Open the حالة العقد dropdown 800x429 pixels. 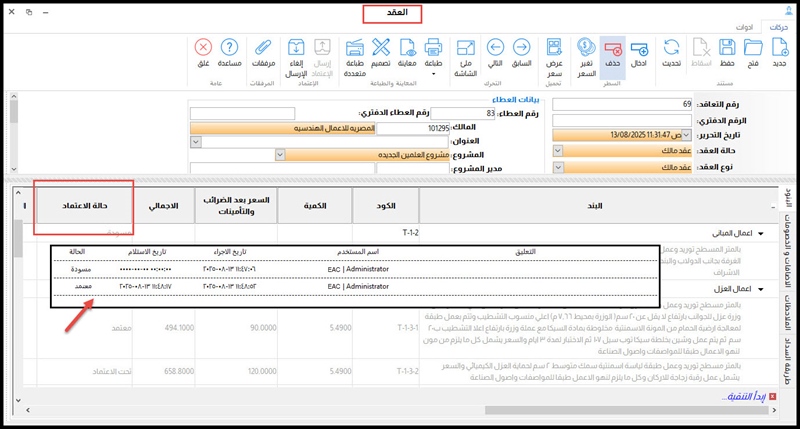click(x=558, y=150)
